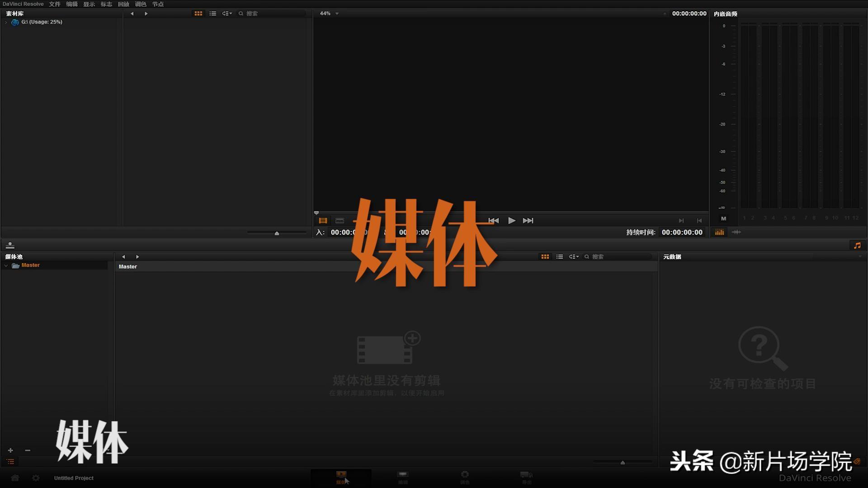Expand the G:\ drive in 素材库
This screenshot has width=868, height=488.
coord(6,22)
